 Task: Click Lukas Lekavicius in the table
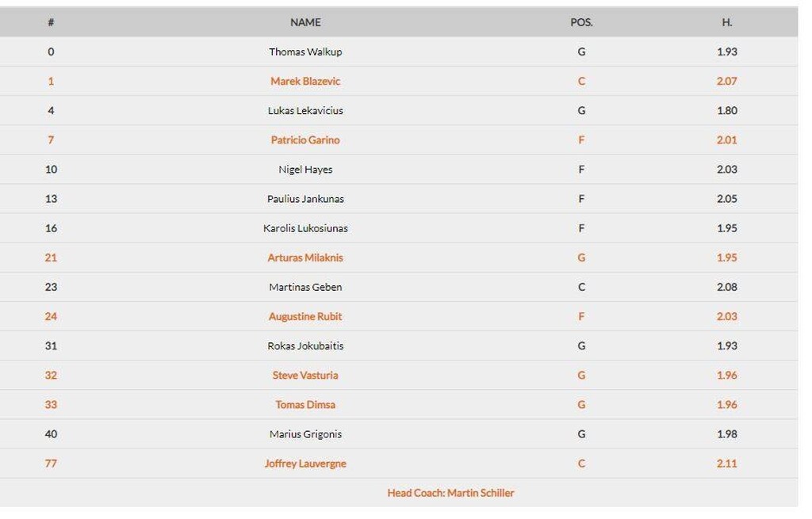(305, 111)
